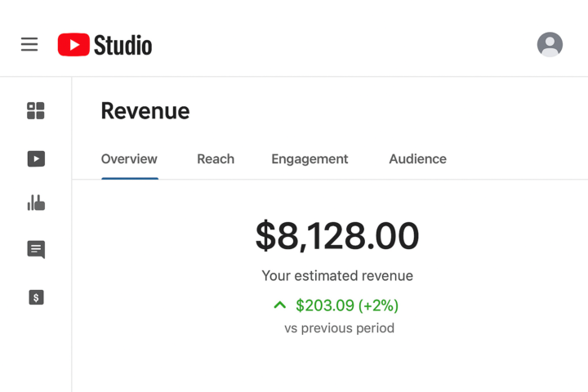Click the "vs previous period" text
Screen dimensions: 588x392
pyautogui.click(x=339, y=328)
